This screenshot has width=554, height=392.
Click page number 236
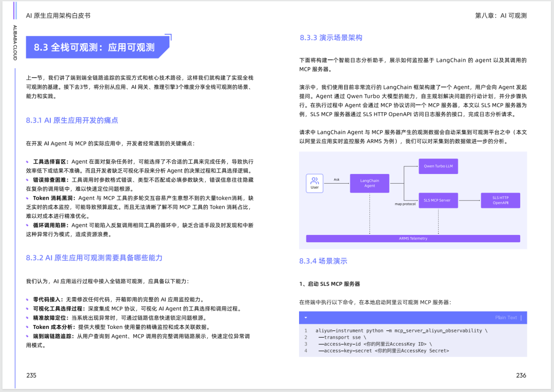(521, 376)
